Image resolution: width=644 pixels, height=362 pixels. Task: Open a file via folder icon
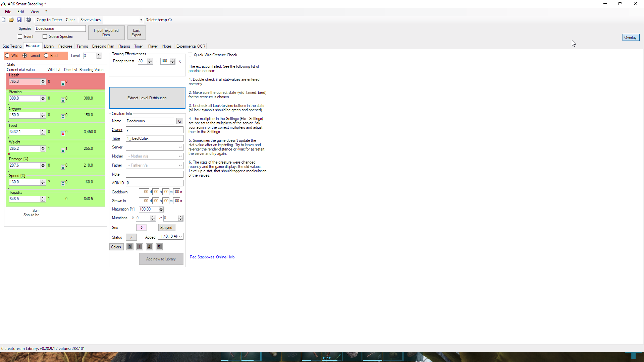coord(11,20)
